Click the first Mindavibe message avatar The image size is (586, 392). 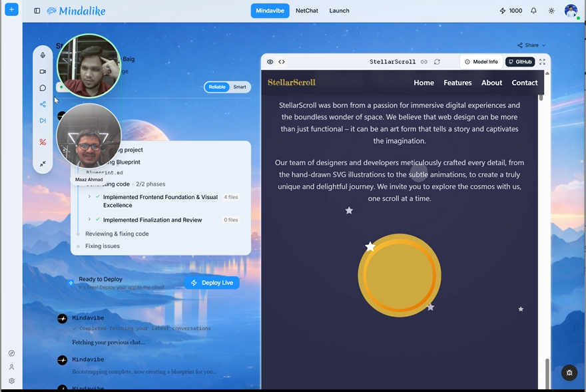(63, 318)
